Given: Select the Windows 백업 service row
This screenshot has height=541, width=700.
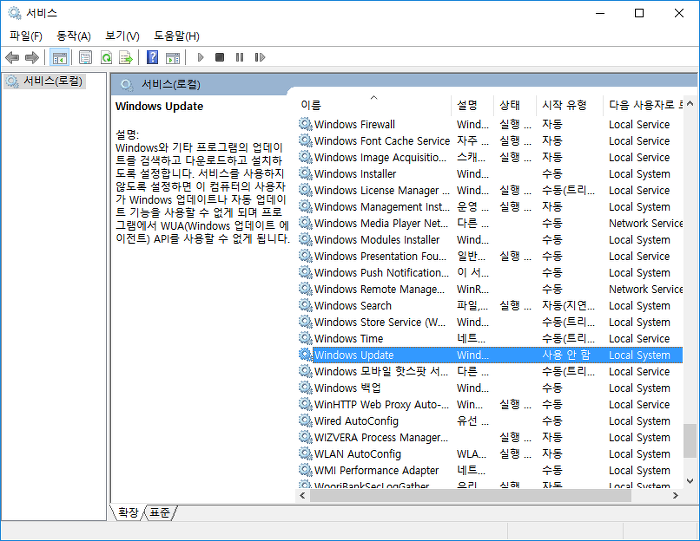Looking at the screenshot, I should 490,388.
